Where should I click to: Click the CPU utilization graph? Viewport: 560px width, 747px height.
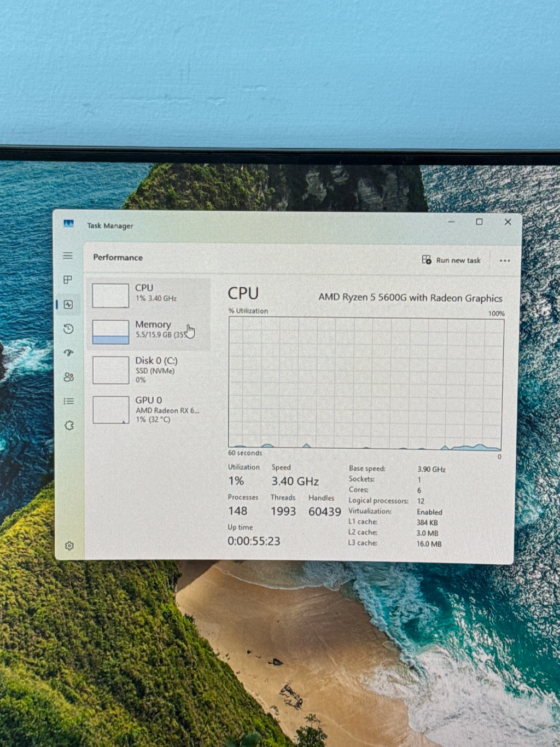(x=365, y=383)
